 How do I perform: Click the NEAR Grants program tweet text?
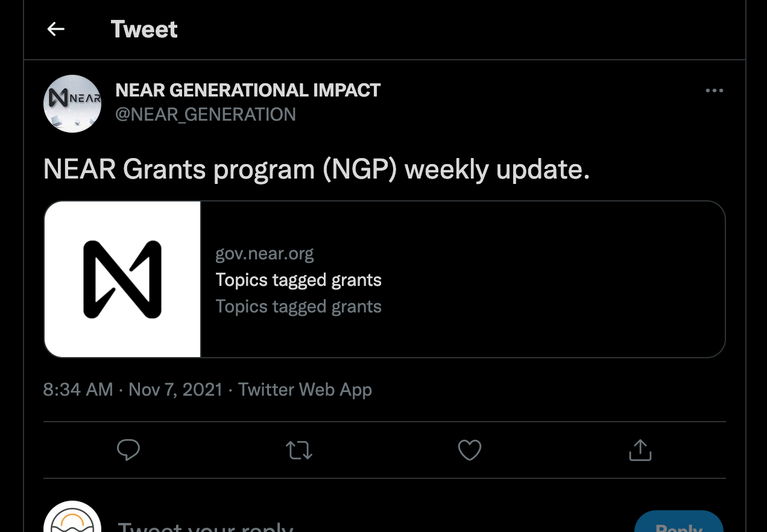click(x=317, y=170)
